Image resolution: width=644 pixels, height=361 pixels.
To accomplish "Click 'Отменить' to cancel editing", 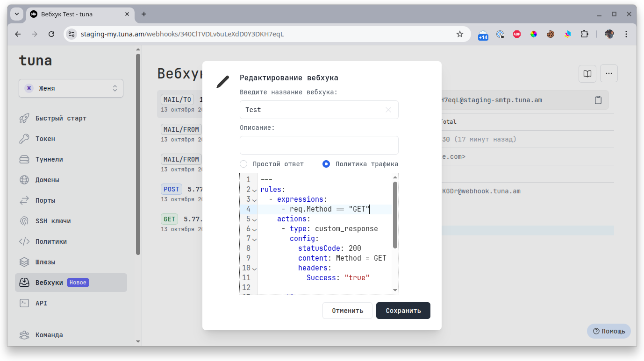I will click(347, 311).
